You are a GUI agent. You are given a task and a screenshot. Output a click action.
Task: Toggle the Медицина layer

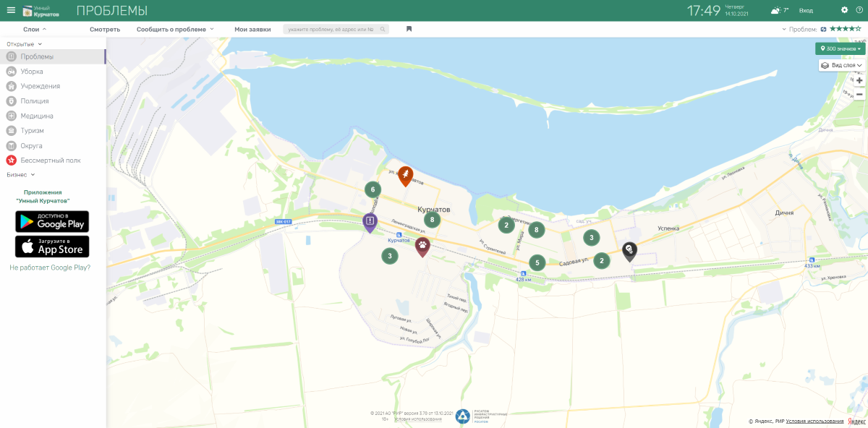(x=36, y=116)
